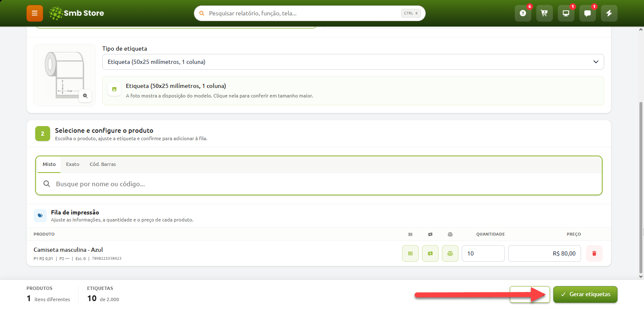This screenshot has width=644, height=309.
Task: Click the P1 R$ 0,01 text
Action: (x=43, y=258)
